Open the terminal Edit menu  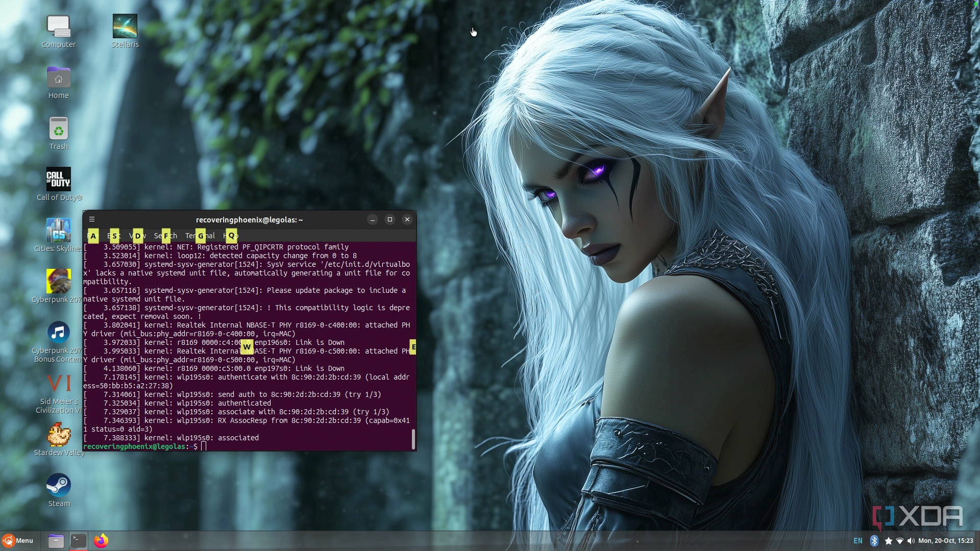(114, 236)
